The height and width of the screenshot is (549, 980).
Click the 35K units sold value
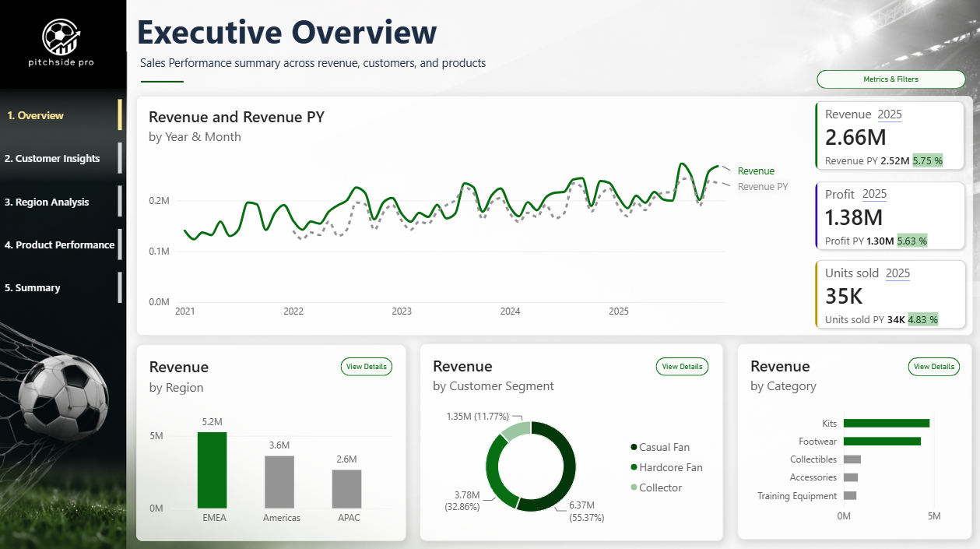[x=845, y=296]
